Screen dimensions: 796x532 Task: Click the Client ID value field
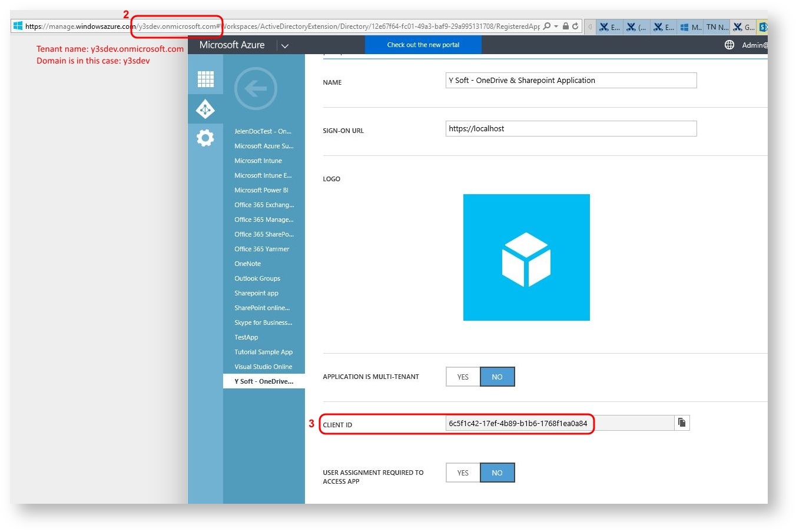coord(559,423)
